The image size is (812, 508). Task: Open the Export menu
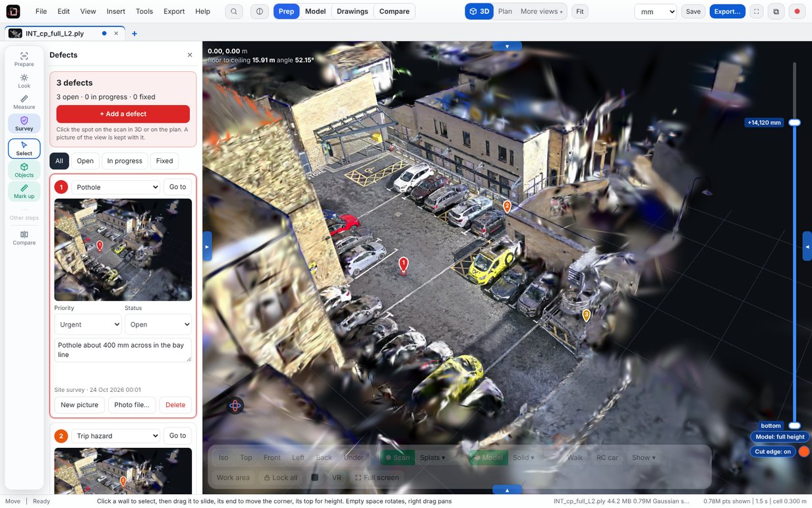[x=174, y=11]
